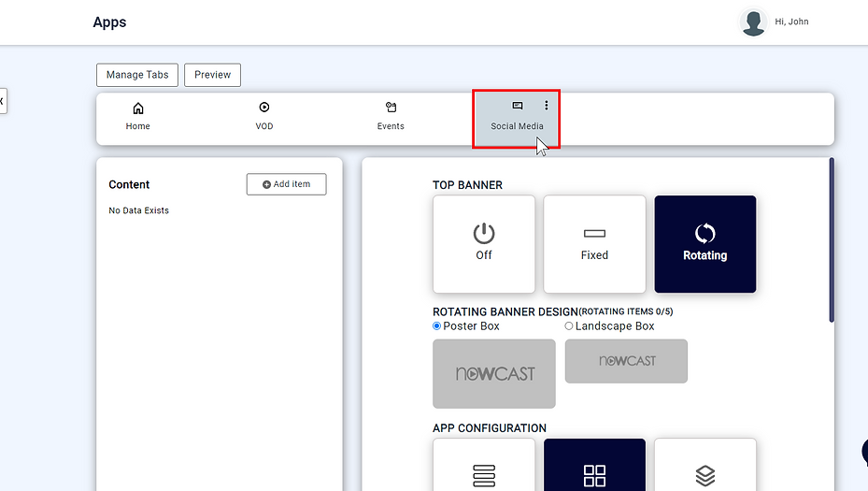Select the Poster Box radio option
This screenshot has width=868, height=491.
[x=436, y=325]
